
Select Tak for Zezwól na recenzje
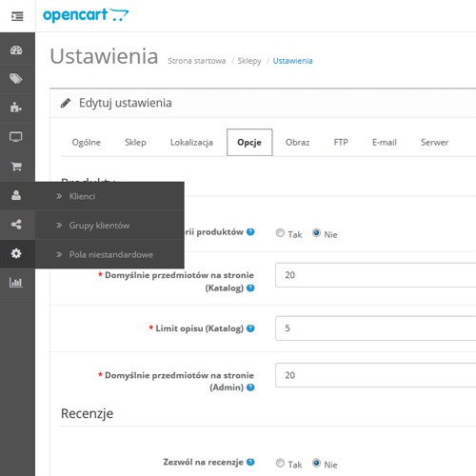pyautogui.click(x=280, y=463)
